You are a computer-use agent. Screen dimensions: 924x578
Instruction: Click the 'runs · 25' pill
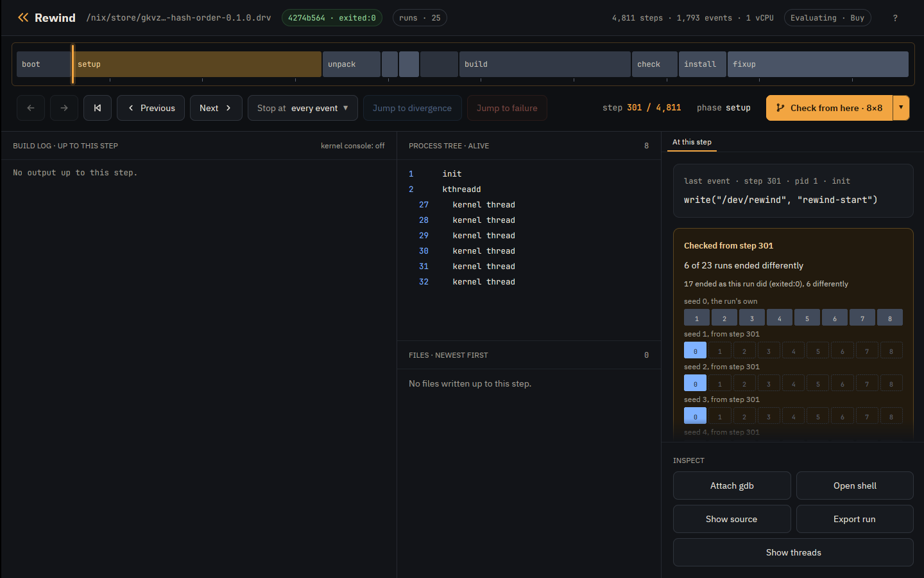pos(420,18)
